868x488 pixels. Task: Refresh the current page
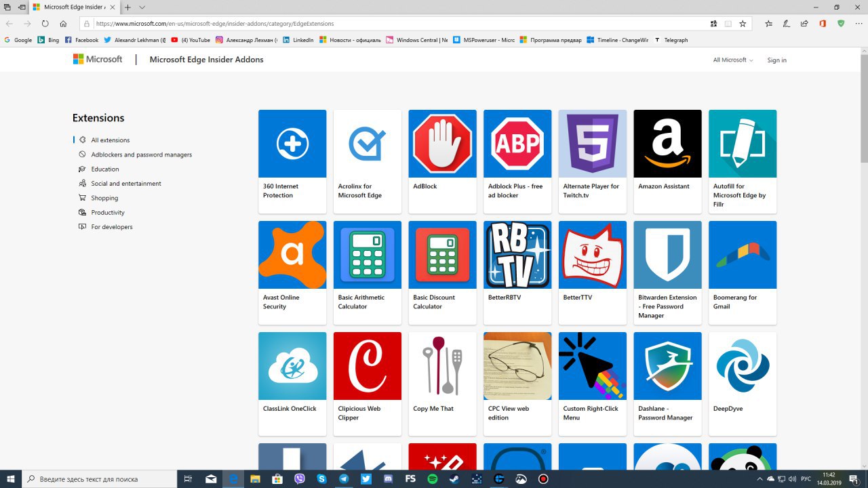pyautogui.click(x=45, y=23)
